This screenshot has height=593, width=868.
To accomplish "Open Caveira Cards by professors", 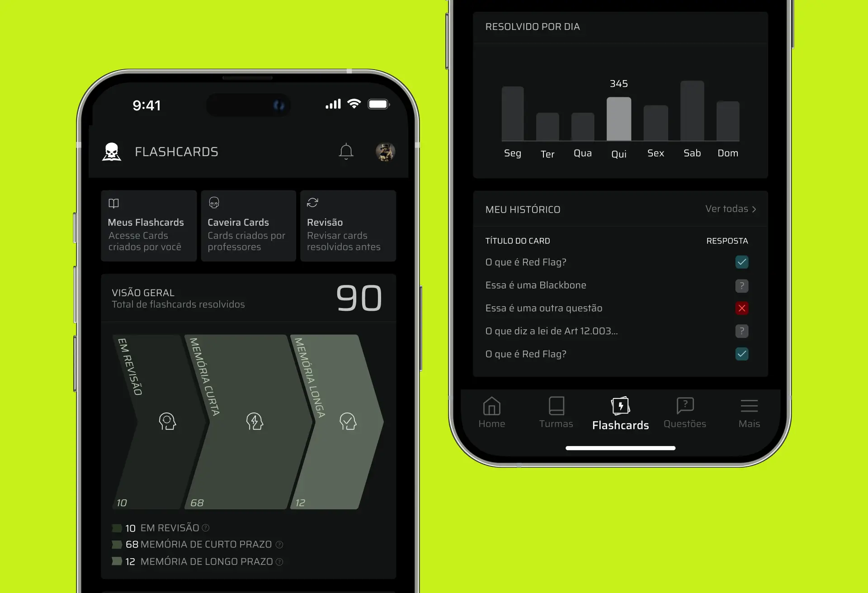I will point(247,224).
